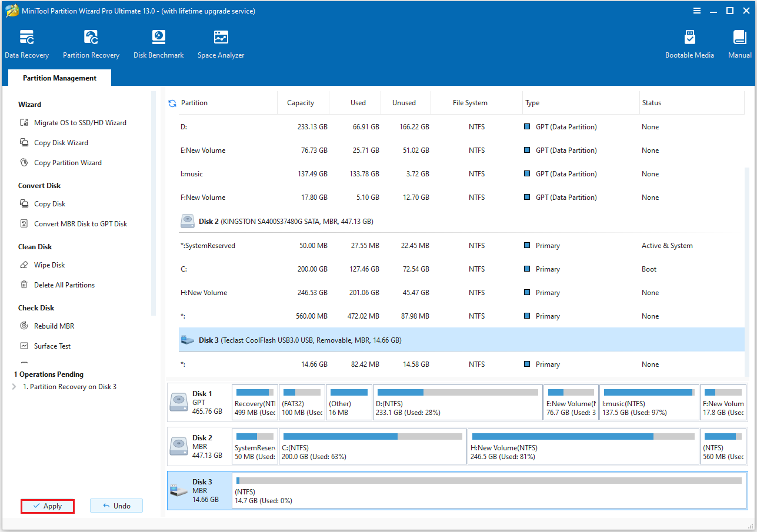
Task: Click the H:New Volume block in disk map
Action: click(583, 447)
